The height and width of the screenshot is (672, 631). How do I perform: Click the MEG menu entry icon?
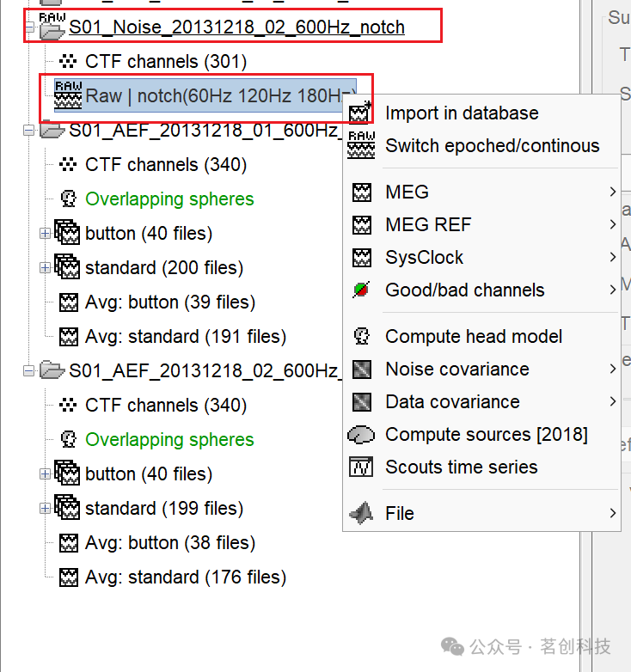[x=362, y=192]
